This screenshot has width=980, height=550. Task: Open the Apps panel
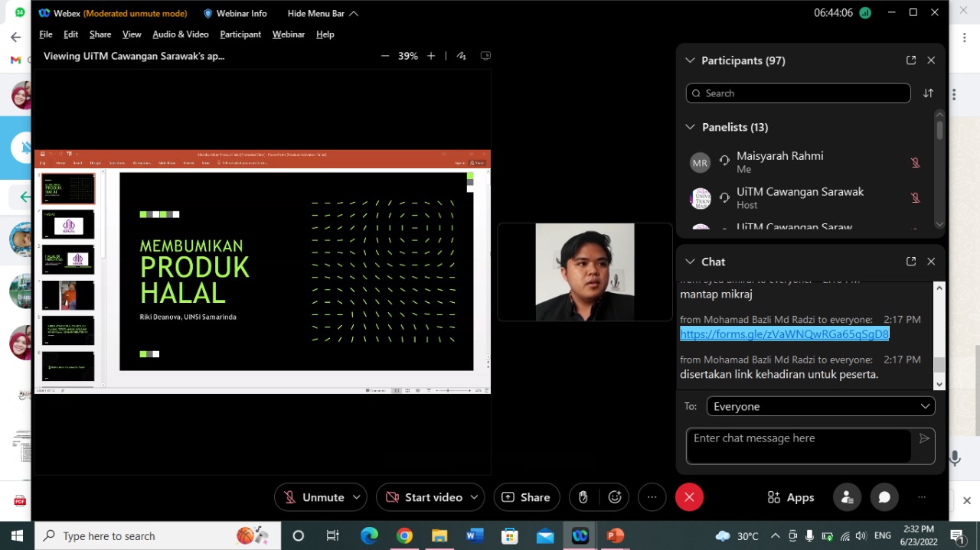click(791, 497)
